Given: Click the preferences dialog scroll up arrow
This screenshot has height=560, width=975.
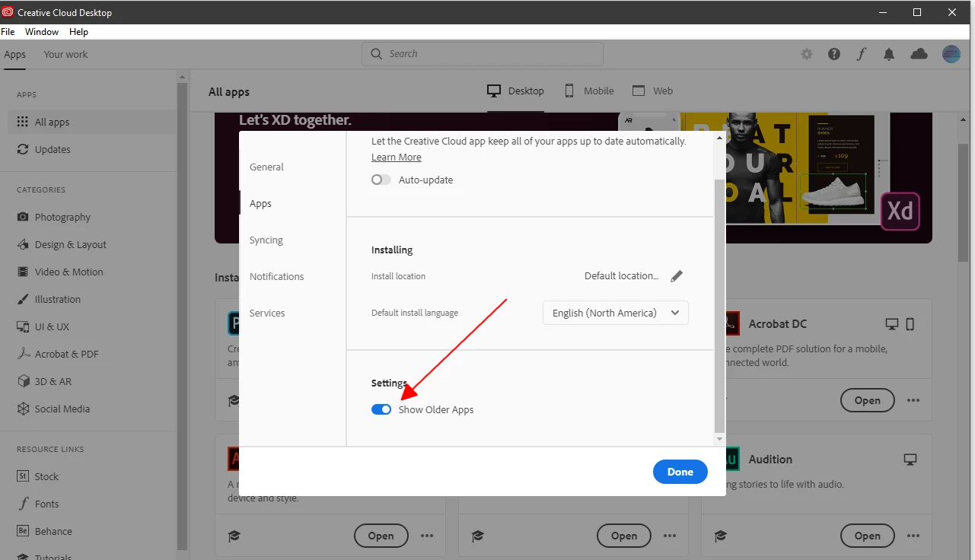Looking at the screenshot, I should click(720, 138).
